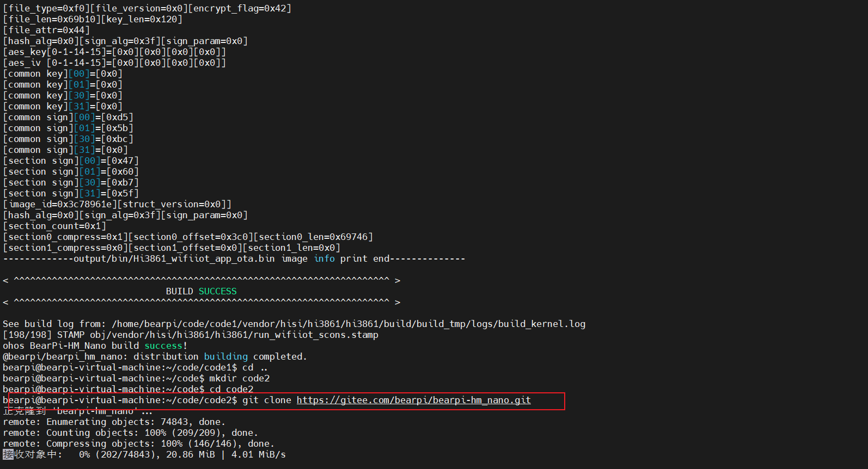
Task: Click the aes_key[0-1-14-15] line
Action: (x=114, y=52)
